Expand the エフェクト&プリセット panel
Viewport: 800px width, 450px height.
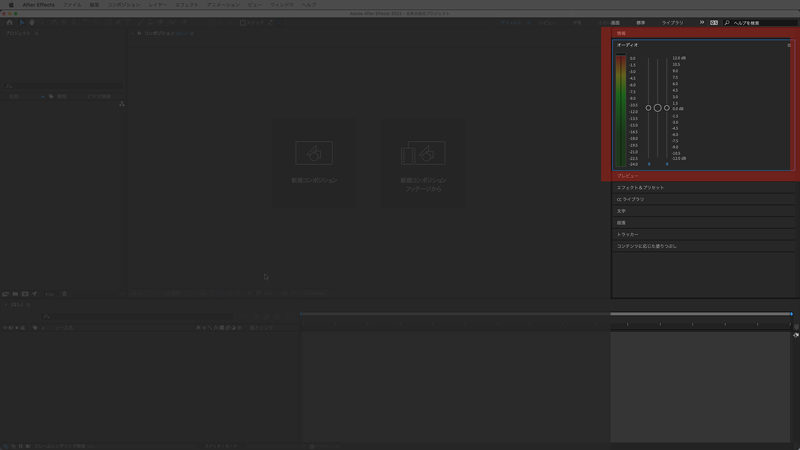[640, 187]
